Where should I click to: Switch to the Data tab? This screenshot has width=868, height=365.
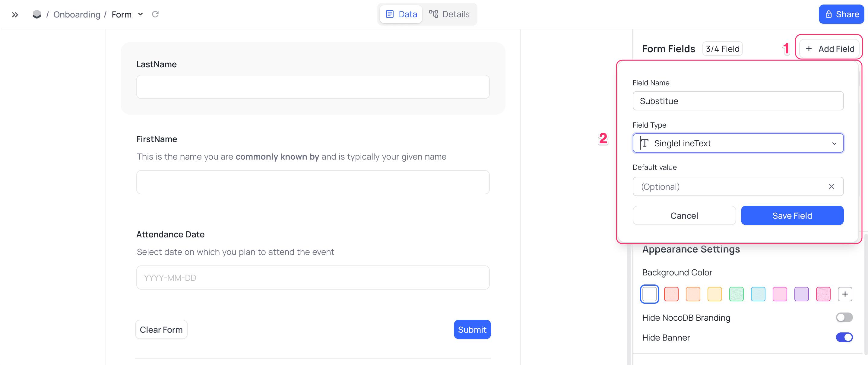tap(401, 14)
